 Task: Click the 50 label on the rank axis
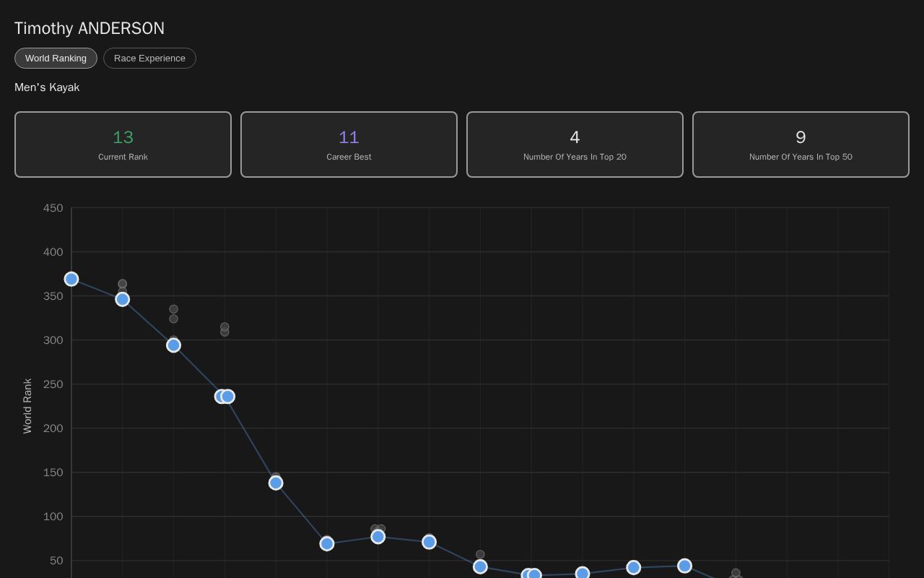click(x=56, y=561)
